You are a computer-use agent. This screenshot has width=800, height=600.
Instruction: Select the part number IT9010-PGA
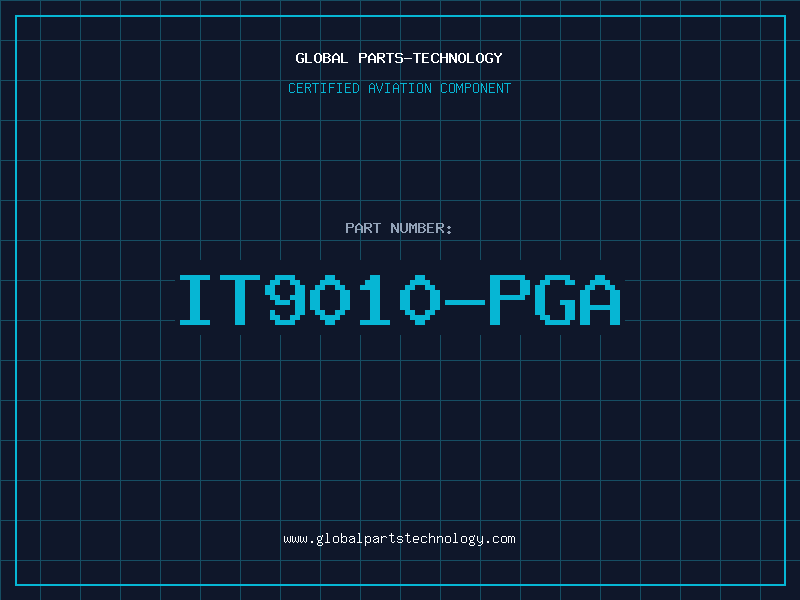coord(399,299)
